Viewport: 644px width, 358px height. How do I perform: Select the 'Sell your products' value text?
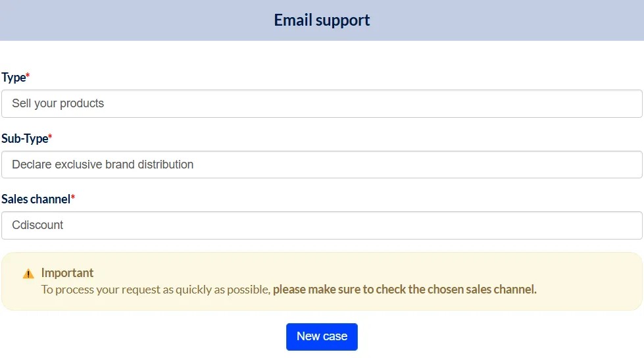coord(58,103)
